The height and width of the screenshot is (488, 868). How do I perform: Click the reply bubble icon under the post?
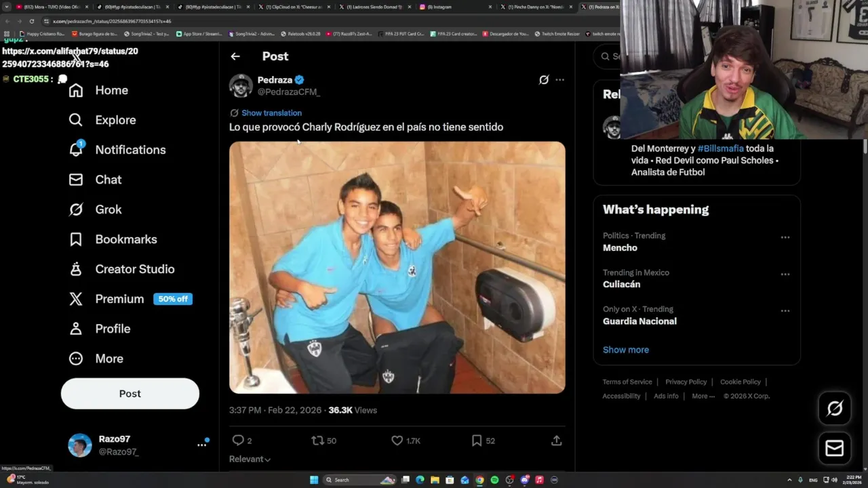[x=238, y=441]
